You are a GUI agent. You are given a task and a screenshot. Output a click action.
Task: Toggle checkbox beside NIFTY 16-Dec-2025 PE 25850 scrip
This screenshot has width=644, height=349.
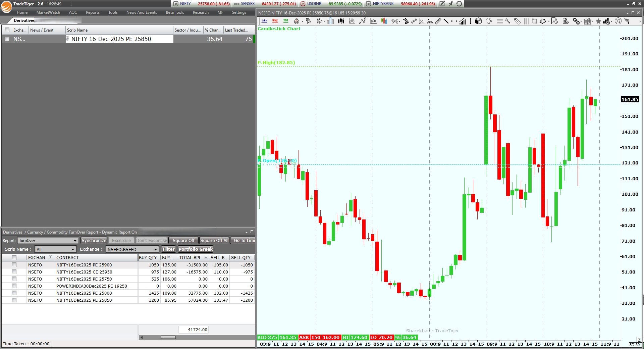(x=7, y=39)
